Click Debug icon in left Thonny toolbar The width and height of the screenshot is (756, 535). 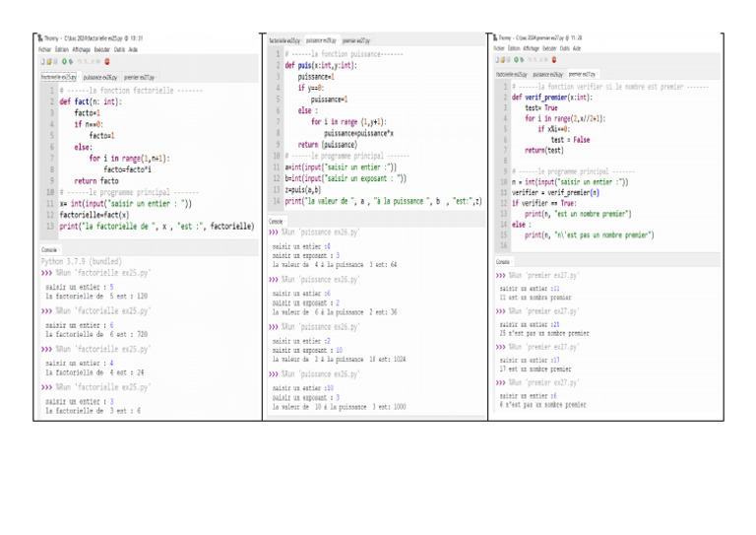pyautogui.click(x=72, y=61)
